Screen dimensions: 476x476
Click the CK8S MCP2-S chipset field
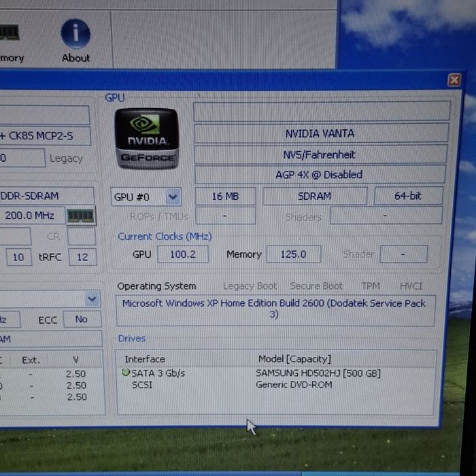click(x=44, y=136)
